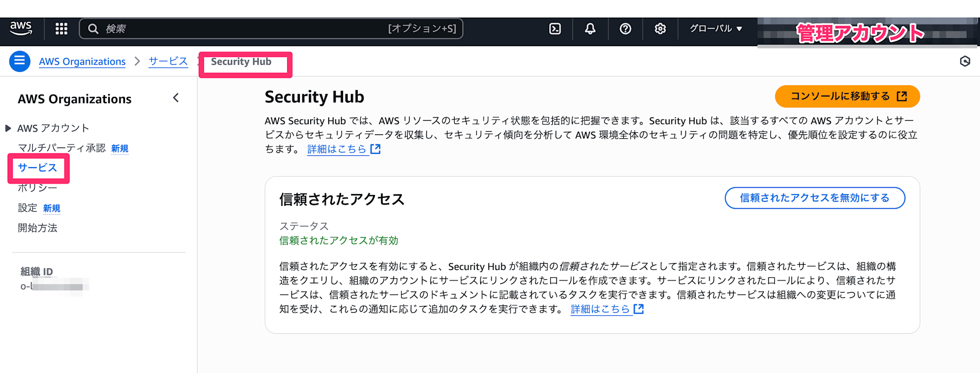
Task: Open 設定 in the sidebar
Action: point(27,208)
